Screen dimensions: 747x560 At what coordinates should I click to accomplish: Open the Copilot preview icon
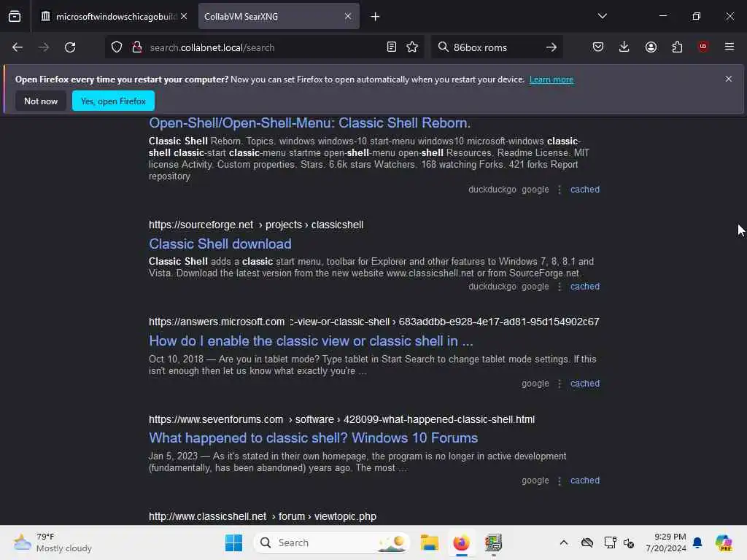pos(724,542)
